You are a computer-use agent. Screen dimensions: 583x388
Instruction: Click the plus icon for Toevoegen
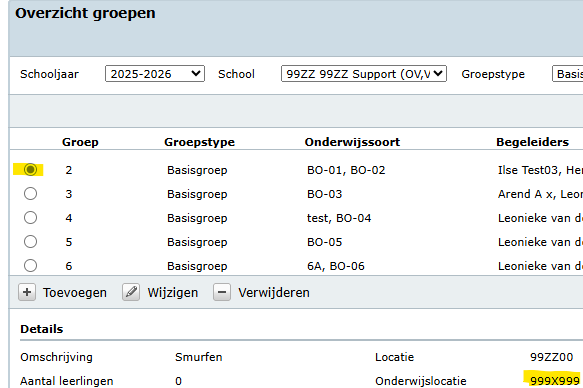[27, 292]
